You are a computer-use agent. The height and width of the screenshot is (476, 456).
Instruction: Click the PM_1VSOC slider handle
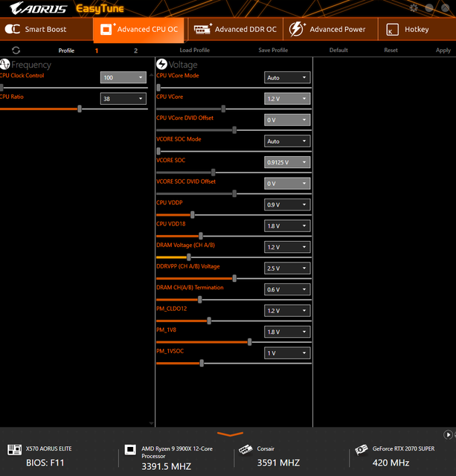pos(202,363)
